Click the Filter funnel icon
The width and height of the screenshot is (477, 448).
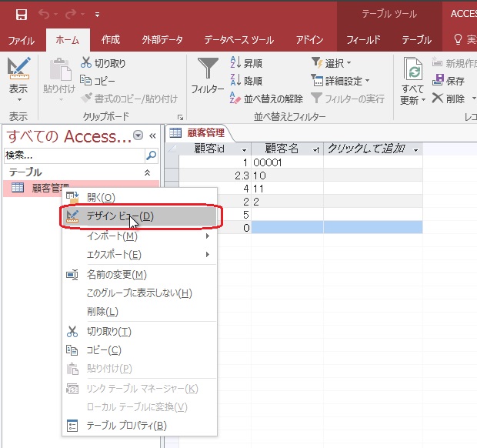click(207, 71)
